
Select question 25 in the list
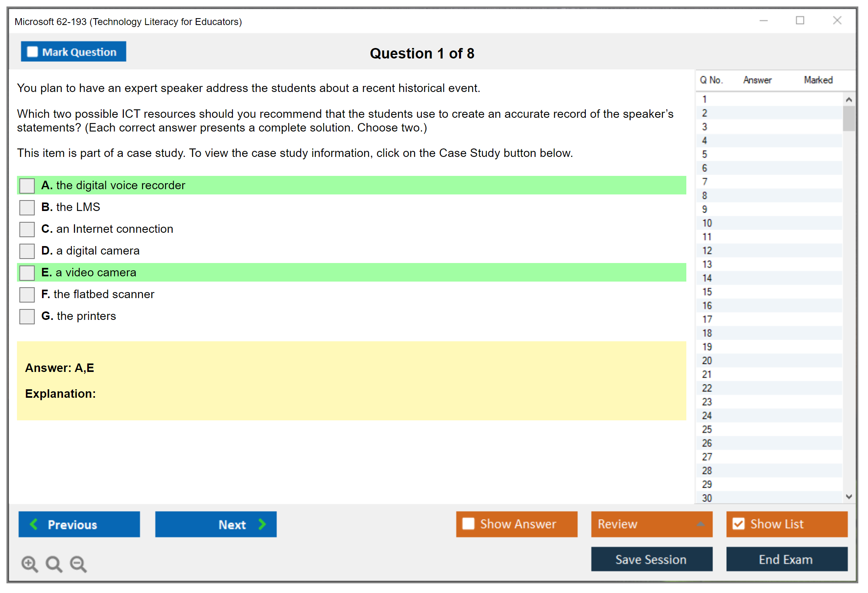[707, 429]
